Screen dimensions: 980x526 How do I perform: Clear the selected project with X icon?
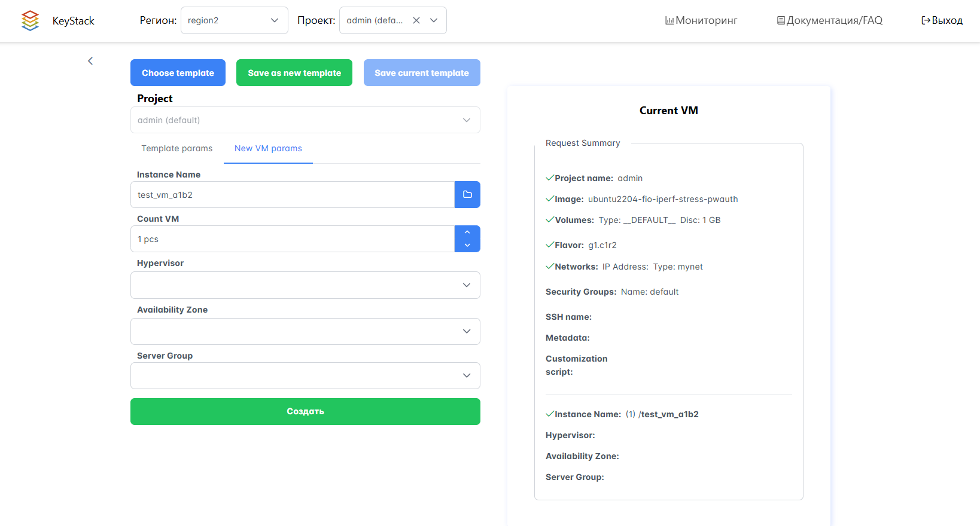point(416,20)
